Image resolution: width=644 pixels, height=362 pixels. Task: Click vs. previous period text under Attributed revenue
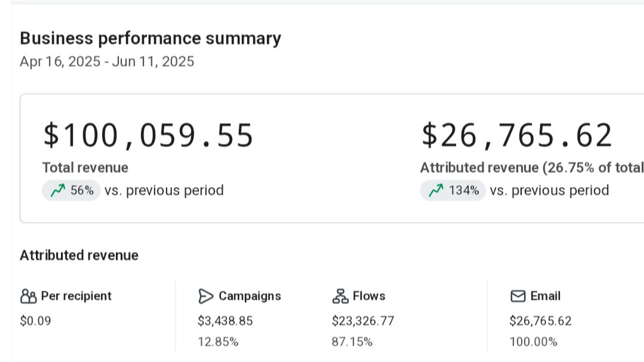pos(549,190)
